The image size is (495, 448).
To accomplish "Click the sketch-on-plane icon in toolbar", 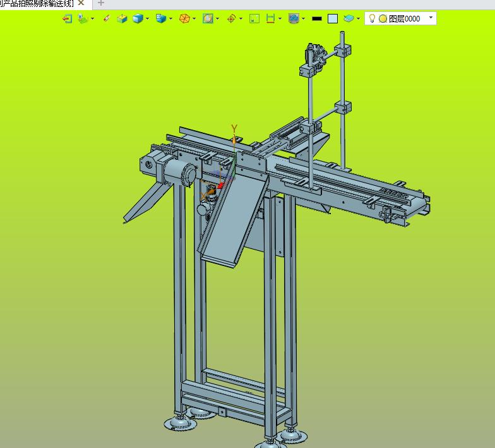I will 82,19.
